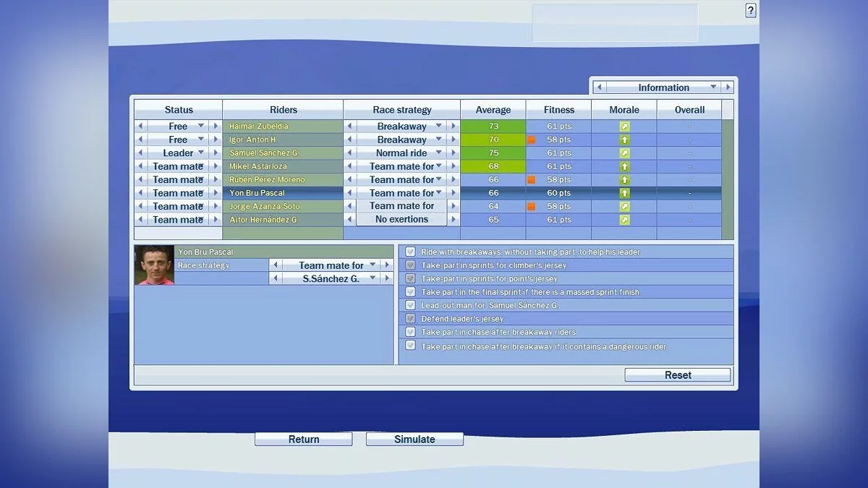
Task: Toggle Lead-out man for Samuel Sánchez G.
Action: pyautogui.click(x=410, y=305)
